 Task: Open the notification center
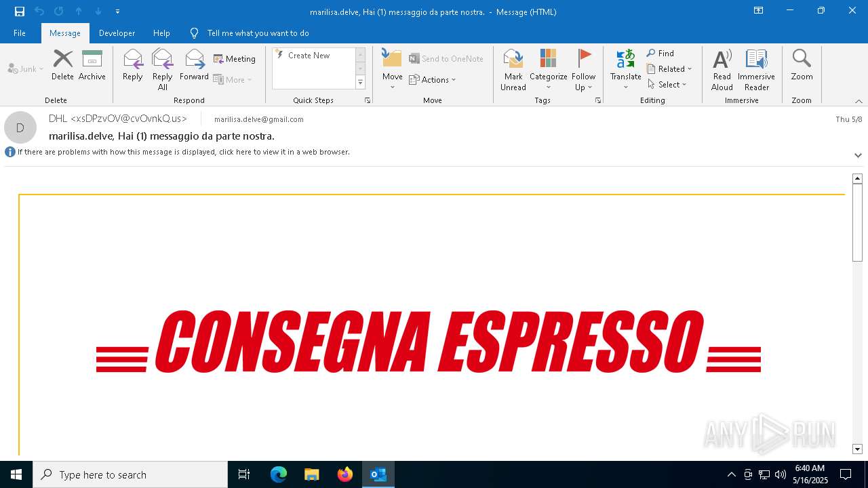coord(846,474)
